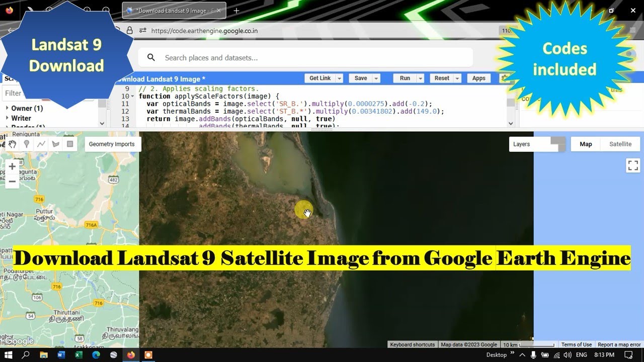The image size is (644, 362).
Task: Open the Save dropdown arrow
Action: pos(376,78)
